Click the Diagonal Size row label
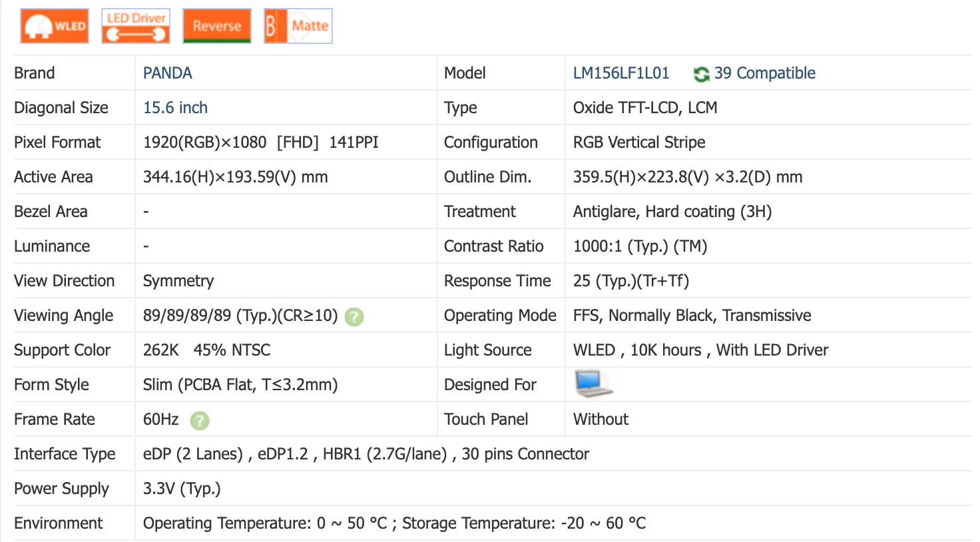 [x=61, y=108]
